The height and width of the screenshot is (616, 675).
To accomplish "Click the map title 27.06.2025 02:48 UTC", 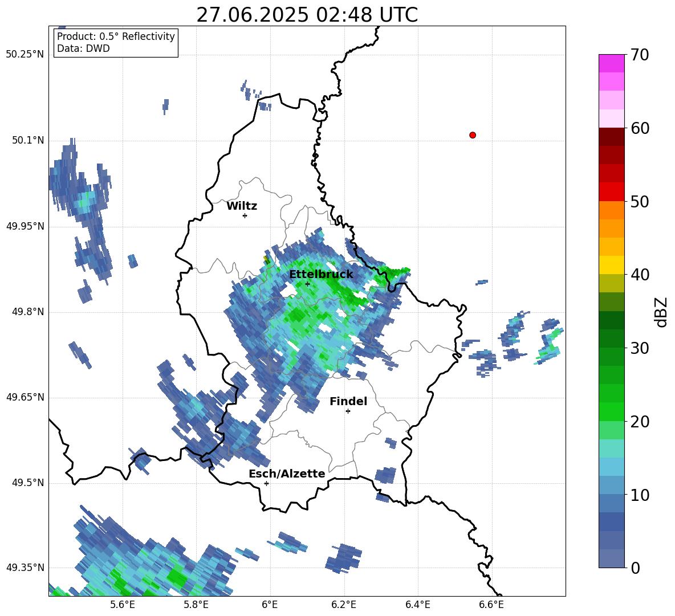I will pos(307,15).
